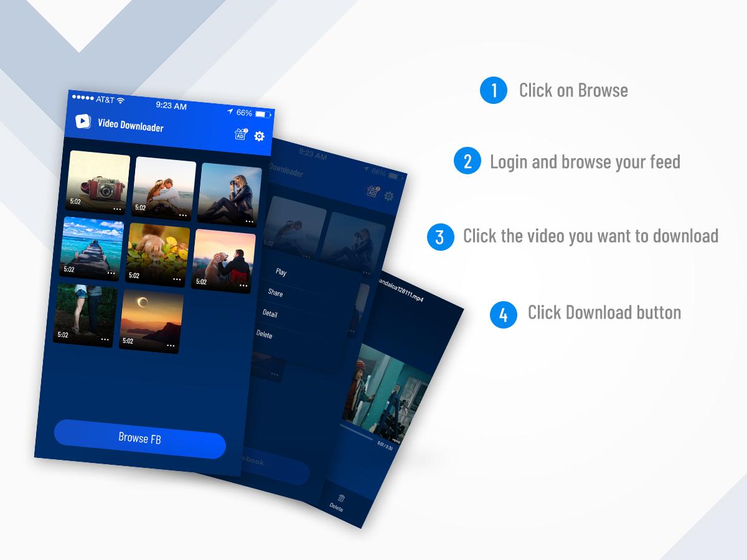Choose Play in the context menu
The image size is (747, 560).
pyautogui.click(x=281, y=272)
